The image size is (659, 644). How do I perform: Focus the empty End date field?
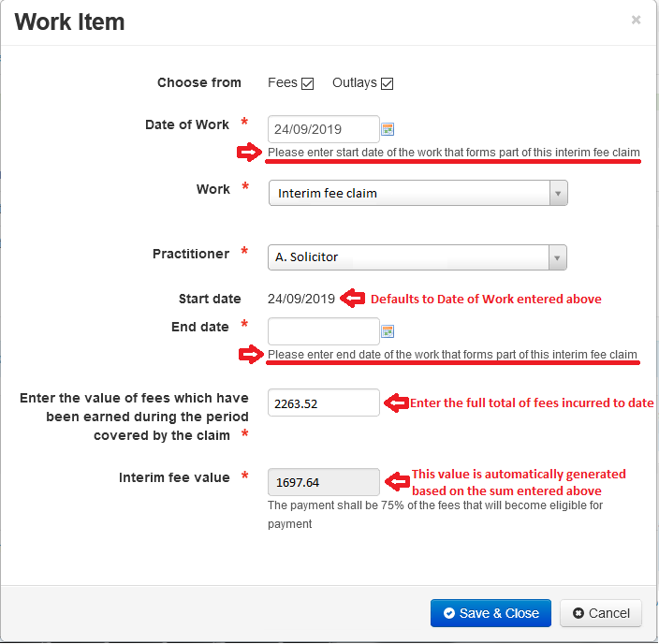[x=324, y=331]
